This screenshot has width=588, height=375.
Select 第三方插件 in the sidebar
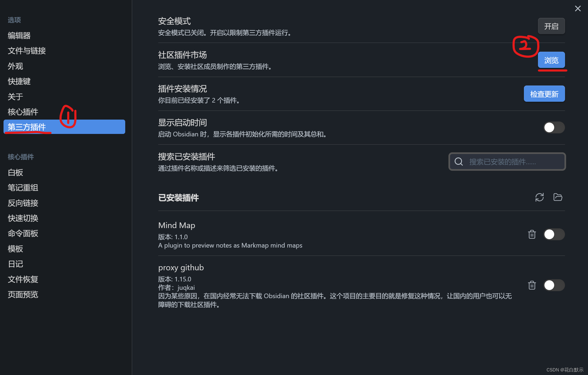[x=64, y=127]
